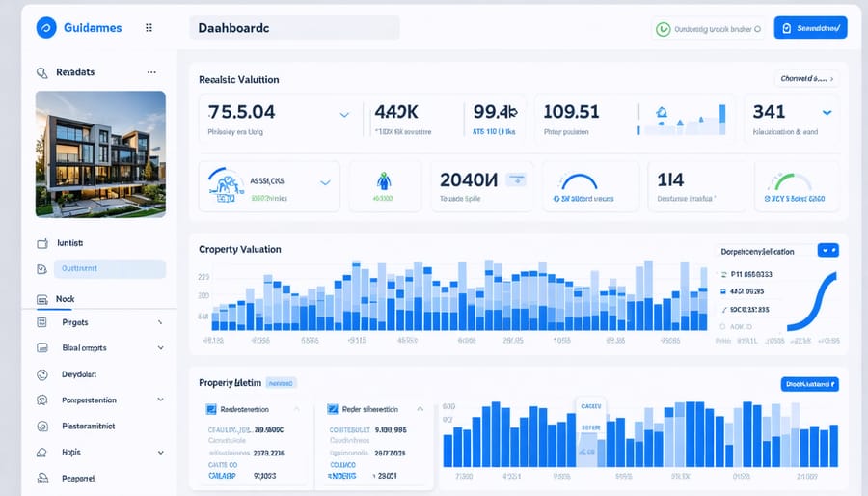Click the modern house property thumbnail

coord(100,154)
